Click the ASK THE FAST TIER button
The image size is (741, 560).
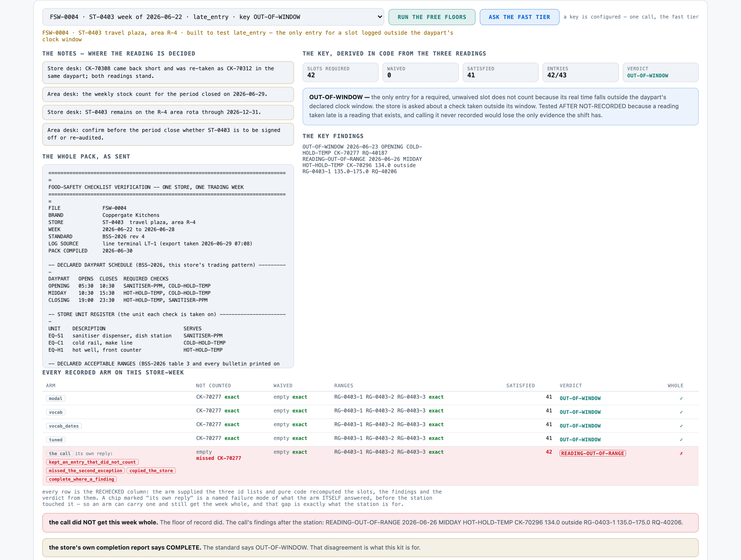pyautogui.click(x=519, y=17)
